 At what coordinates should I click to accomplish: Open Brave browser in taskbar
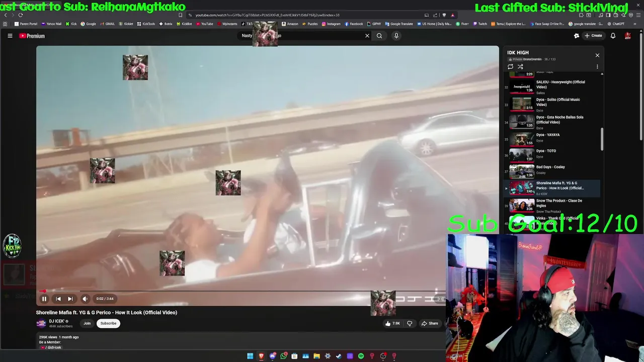pyautogui.click(x=261, y=356)
